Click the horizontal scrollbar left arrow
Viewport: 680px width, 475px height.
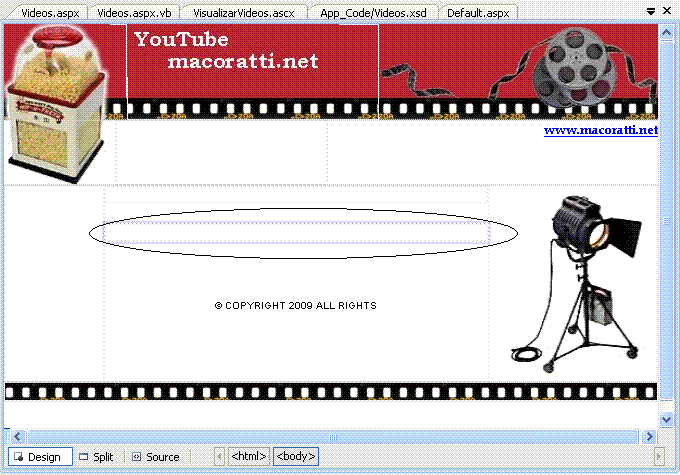17,436
